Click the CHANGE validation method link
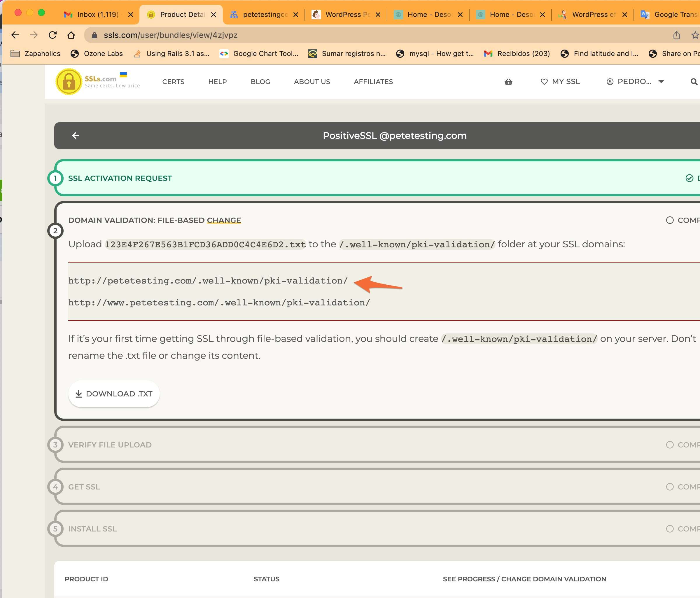 tap(224, 220)
